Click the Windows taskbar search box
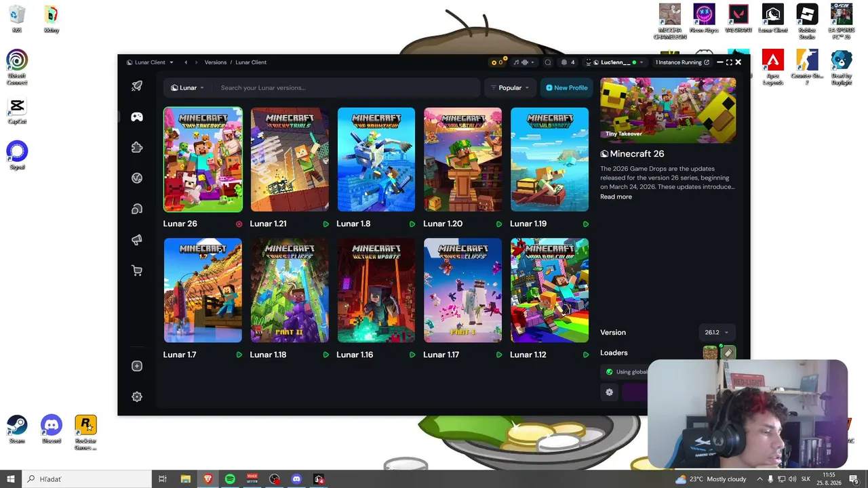868x488 pixels. click(87, 479)
